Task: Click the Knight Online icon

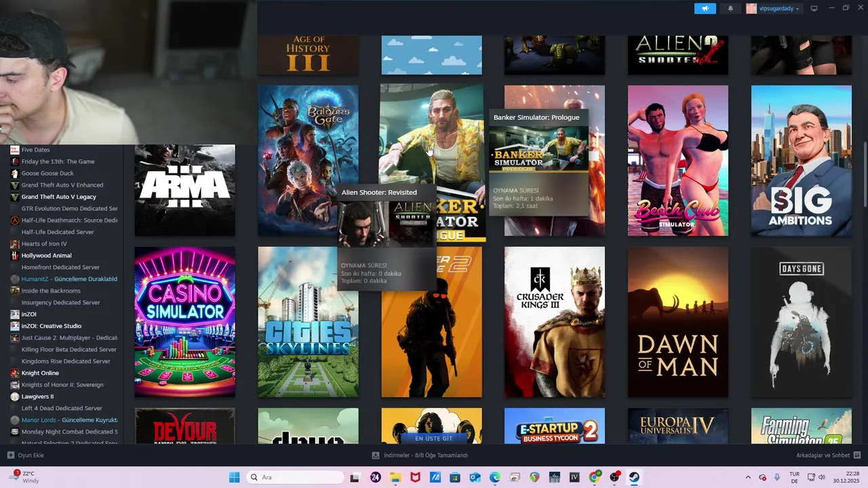Action: tap(15, 373)
